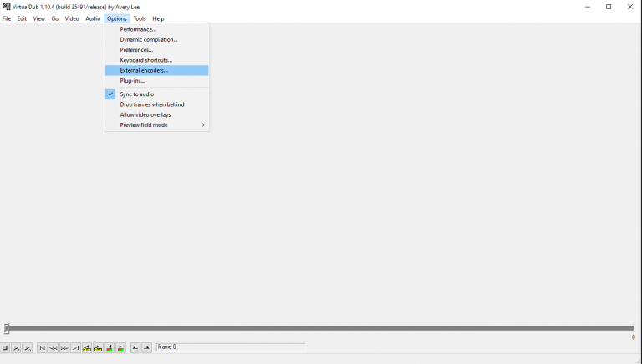
Task: Open the Audio menu
Action: tap(93, 18)
